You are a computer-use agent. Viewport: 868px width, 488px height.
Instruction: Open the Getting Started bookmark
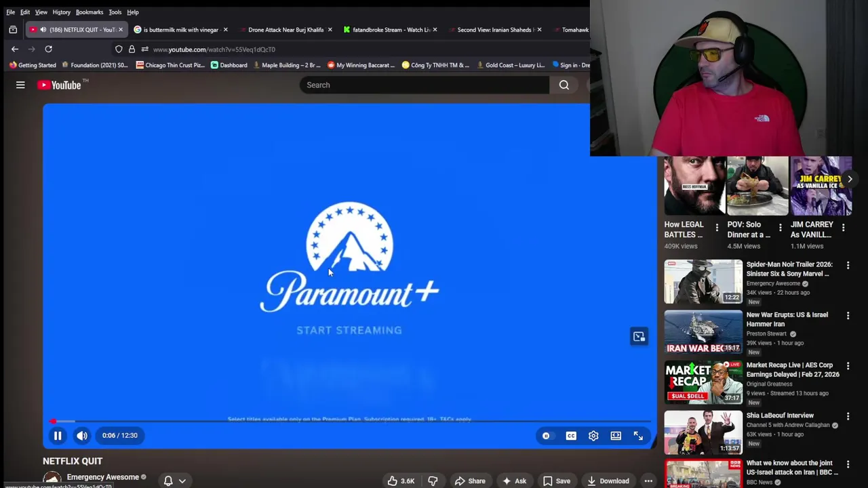pyautogui.click(x=33, y=65)
